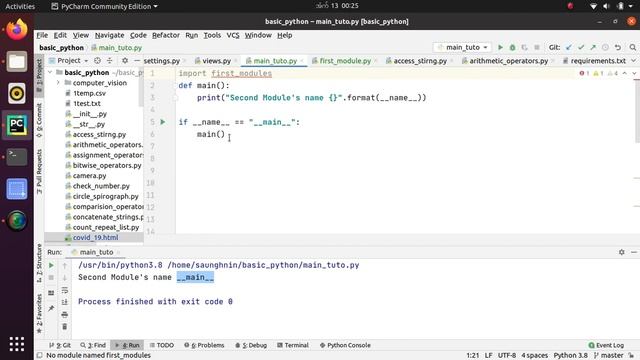Toggle scroll to end in Run console
Image resolution: width=640 pixels, height=360 pixels.
64,302
